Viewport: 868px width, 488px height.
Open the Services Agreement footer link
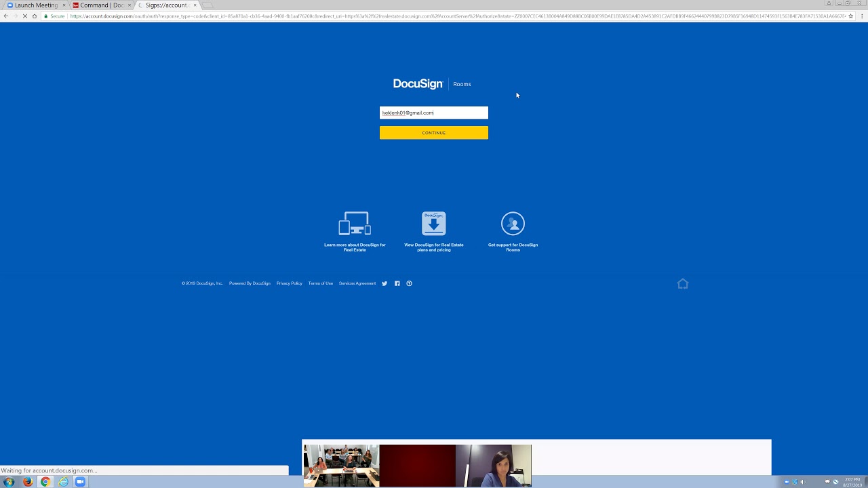coord(357,283)
